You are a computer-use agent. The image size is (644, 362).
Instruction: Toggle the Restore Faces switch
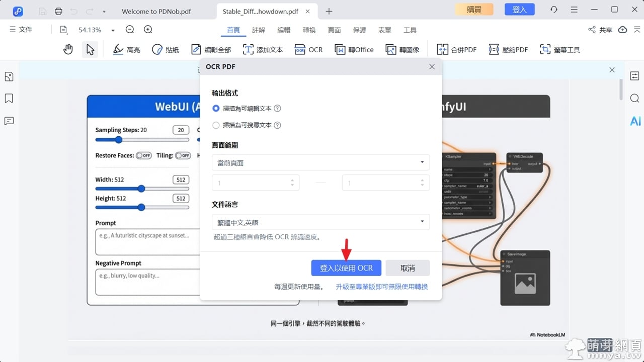pyautogui.click(x=144, y=156)
